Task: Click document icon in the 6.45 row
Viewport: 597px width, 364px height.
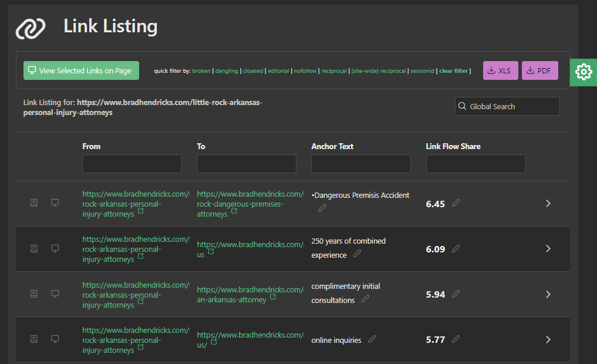Action: tap(34, 203)
